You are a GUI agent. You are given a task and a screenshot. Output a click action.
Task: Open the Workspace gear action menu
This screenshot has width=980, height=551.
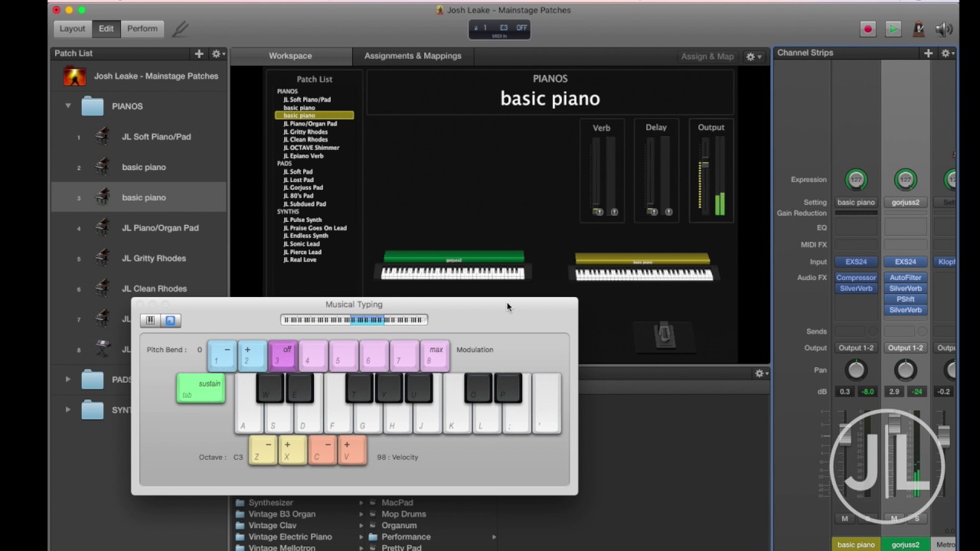click(x=753, y=56)
